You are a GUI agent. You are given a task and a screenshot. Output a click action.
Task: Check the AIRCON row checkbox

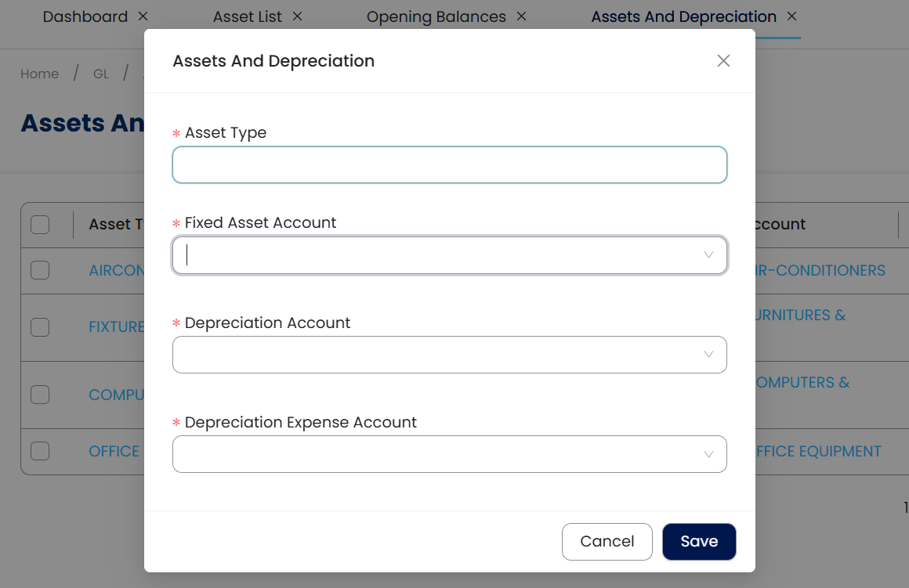40,270
